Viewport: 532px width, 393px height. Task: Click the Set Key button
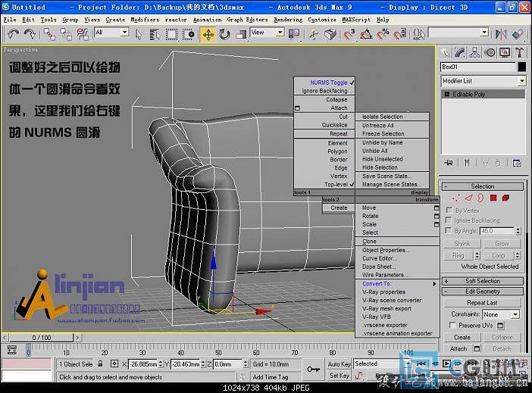coord(339,376)
